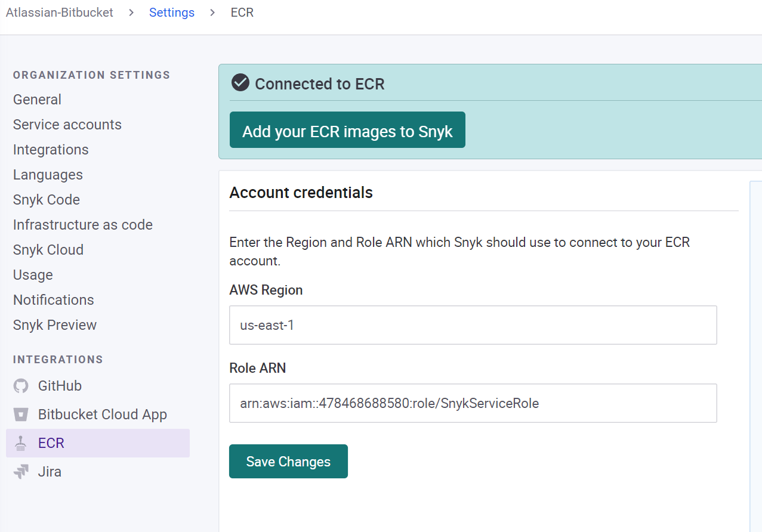This screenshot has height=532, width=762.
Task: Click the Settings breadcrumb link
Action: point(172,13)
